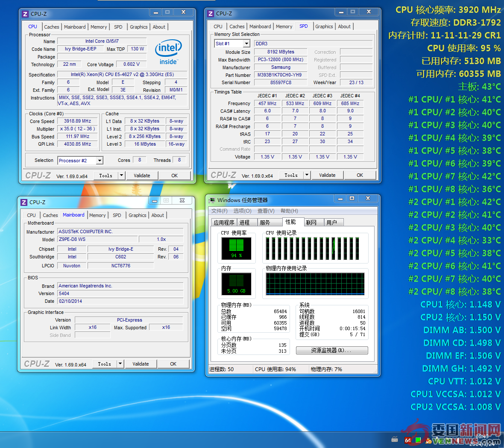Screen dimensions: 504x448
Task: Switch to Caches tab in the CPU-tab CPU-Z window
Action: tap(52, 27)
